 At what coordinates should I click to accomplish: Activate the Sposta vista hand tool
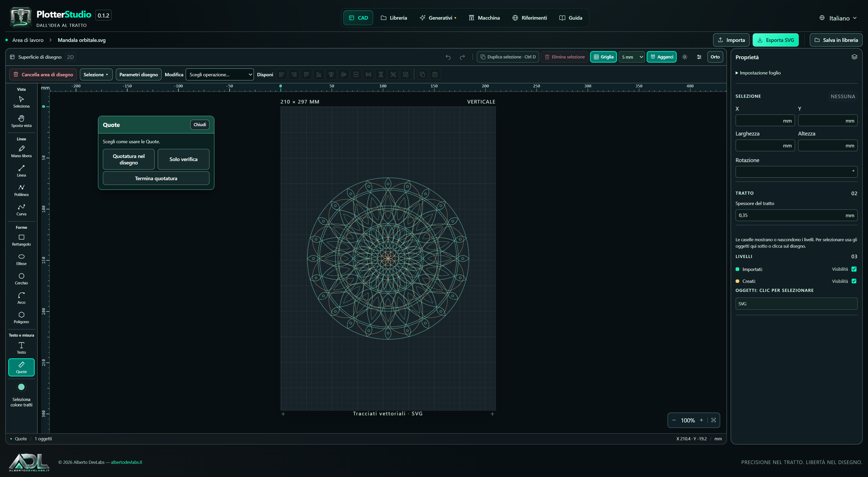click(x=21, y=121)
